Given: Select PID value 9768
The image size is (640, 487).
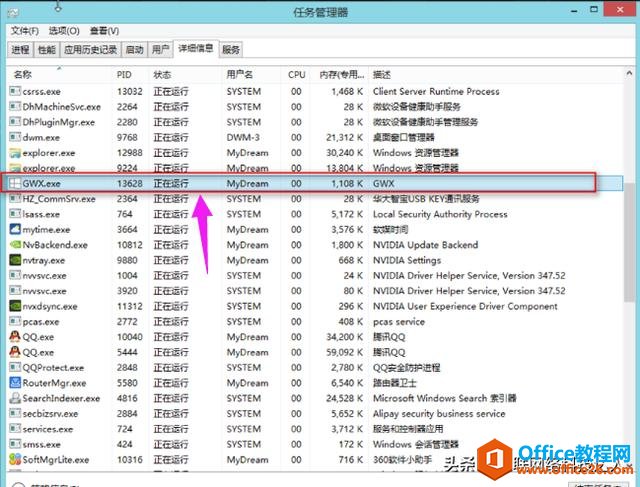Looking at the screenshot, I should coord(127,138).
